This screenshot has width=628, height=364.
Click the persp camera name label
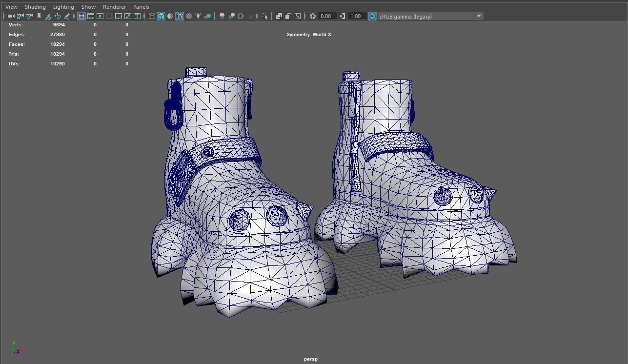(x=310, y=359)
